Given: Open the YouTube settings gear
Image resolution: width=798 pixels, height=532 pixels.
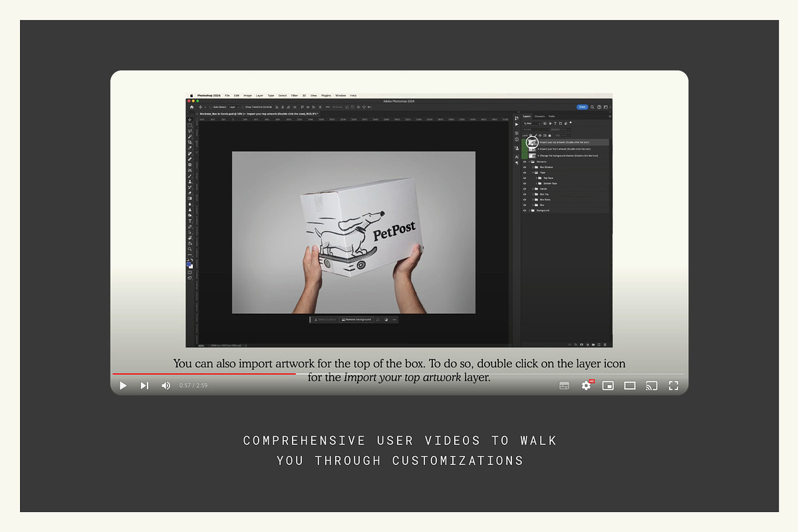Looking at the screenshot, I should (586, 385).
